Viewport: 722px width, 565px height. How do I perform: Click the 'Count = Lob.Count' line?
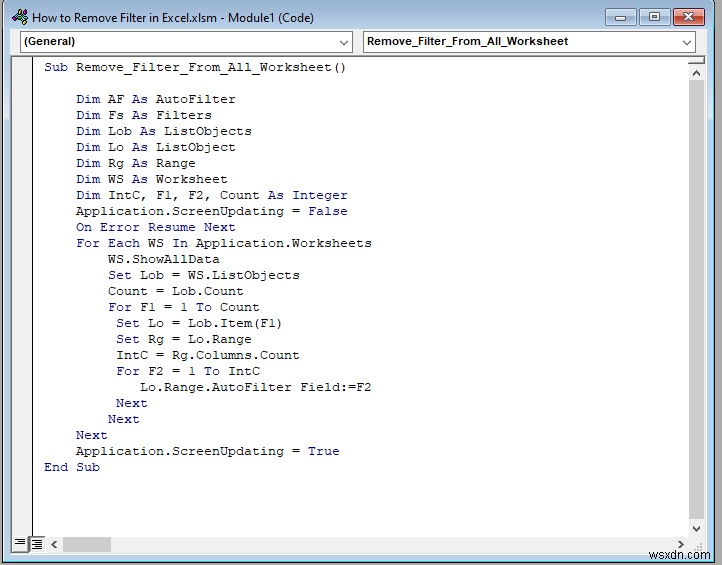tap(175, 291)
